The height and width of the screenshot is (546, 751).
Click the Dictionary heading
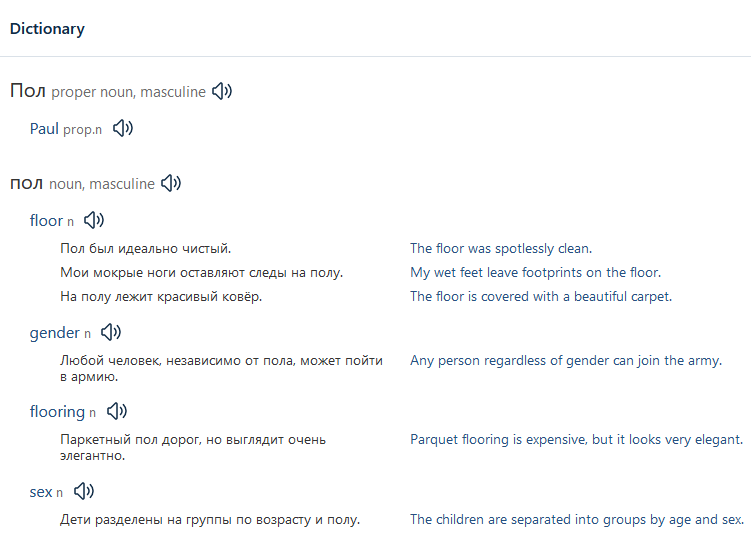tap(47, 29)
